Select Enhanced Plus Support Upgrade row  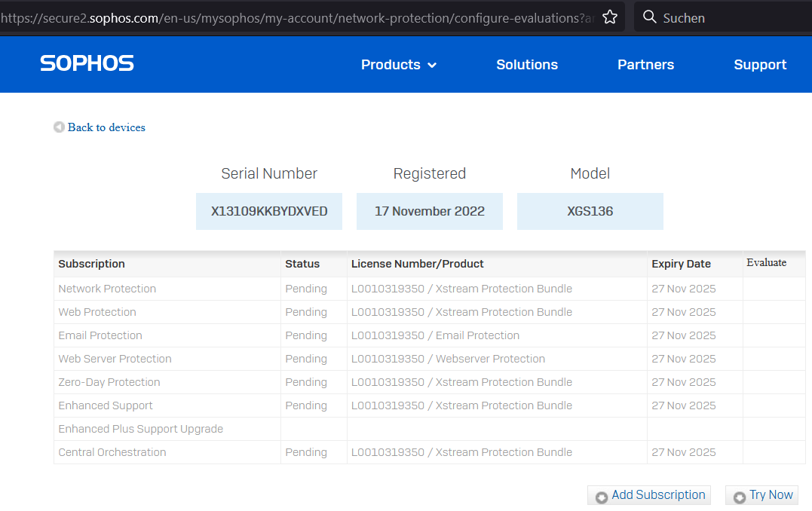(x=429, y=429)
